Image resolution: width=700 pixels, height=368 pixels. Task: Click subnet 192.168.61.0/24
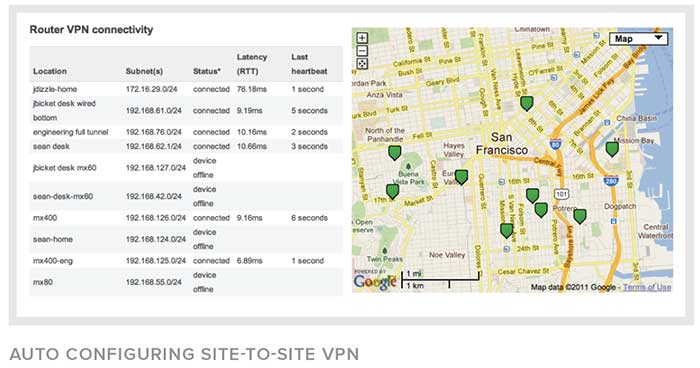tap(154, 110)
